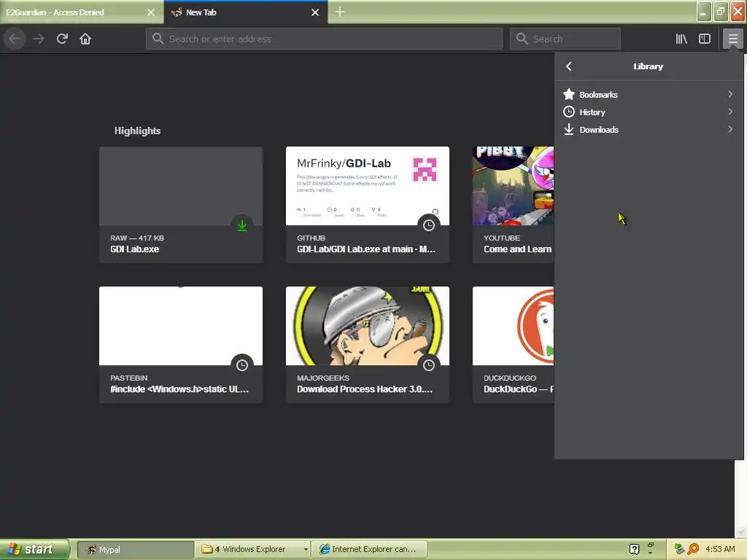
Task: Click the Bookmarks star icon
Action: pos(569,94)
